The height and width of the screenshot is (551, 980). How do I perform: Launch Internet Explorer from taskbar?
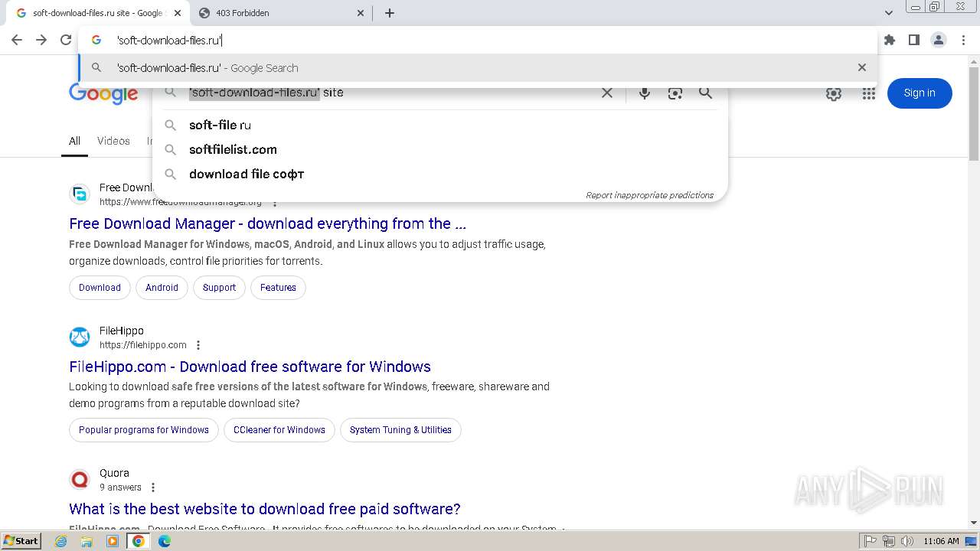point(61,541)
